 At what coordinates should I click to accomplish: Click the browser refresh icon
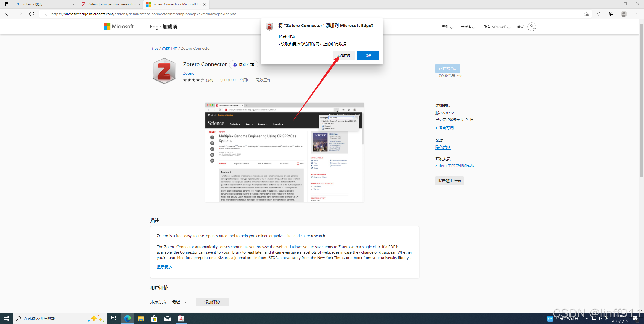tap(32, 14)
